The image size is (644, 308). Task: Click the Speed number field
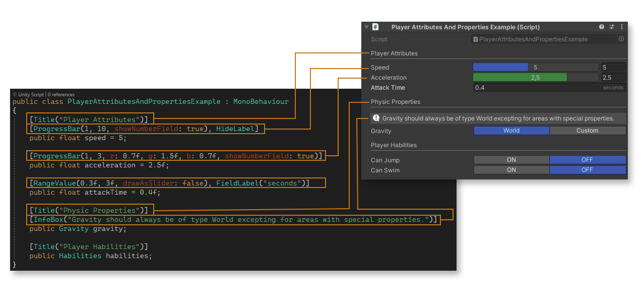click(613, 68)
